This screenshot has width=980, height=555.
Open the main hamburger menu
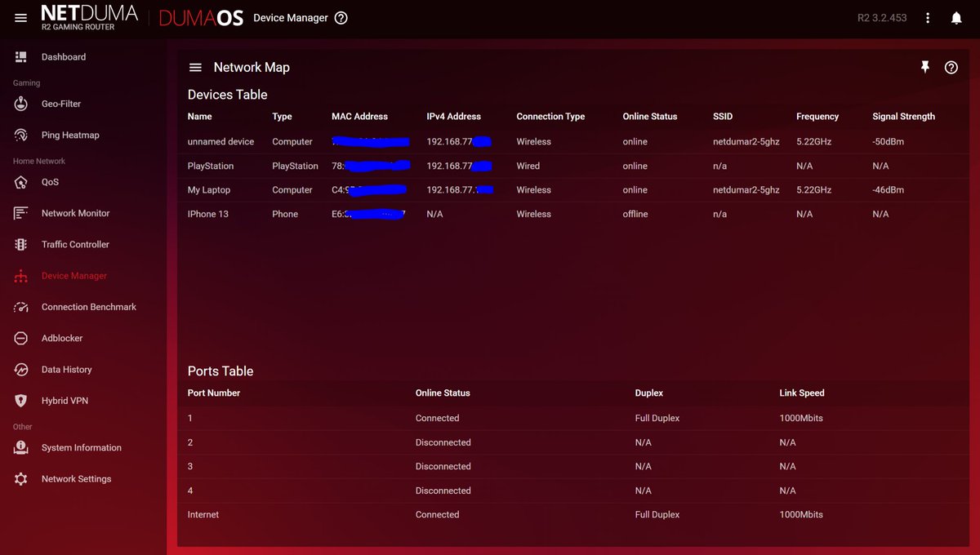[21, 18]
